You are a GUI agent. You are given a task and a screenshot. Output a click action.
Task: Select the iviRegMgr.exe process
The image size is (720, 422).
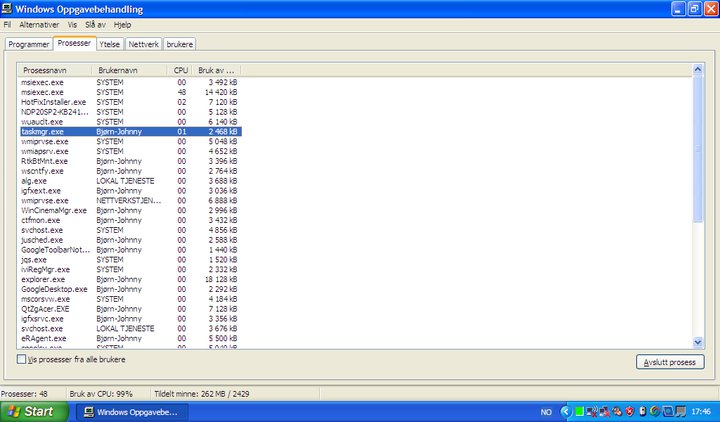click(x=130, y=270)
